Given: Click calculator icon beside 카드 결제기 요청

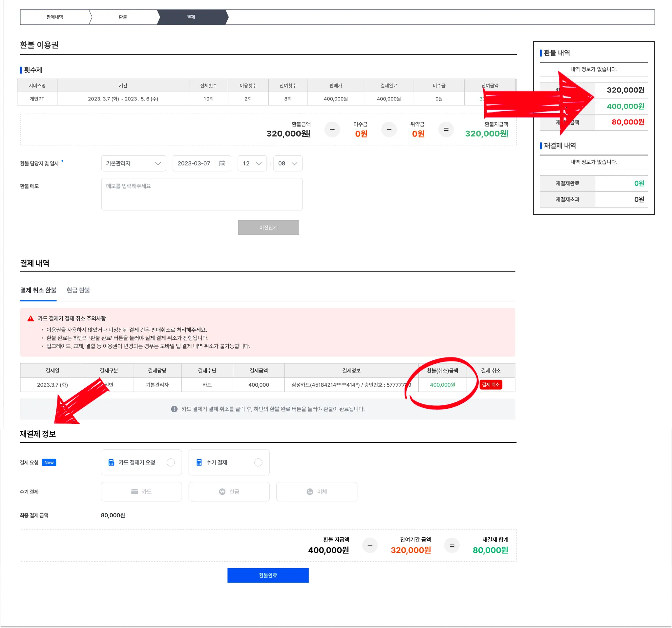Looking at the screenshot, I should pyautogui.click(x=111, y=462).
